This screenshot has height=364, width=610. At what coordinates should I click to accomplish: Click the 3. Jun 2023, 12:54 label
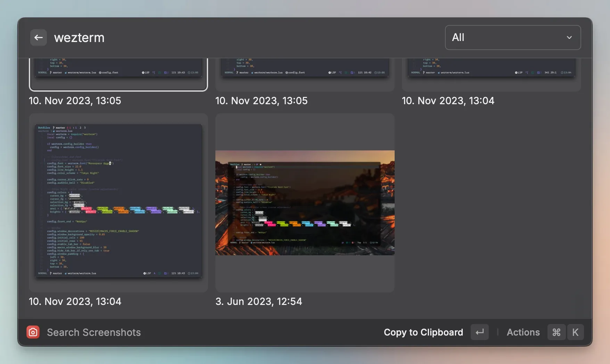pyautogui.click(x=259, y=301)
